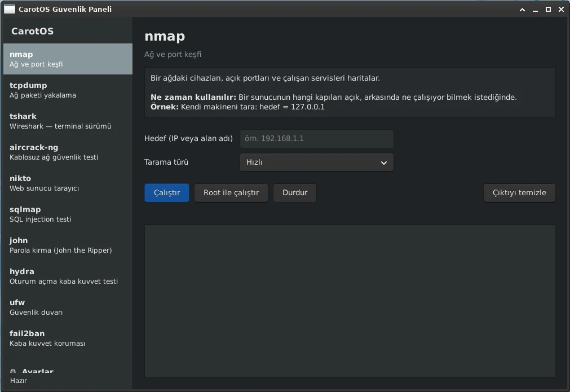Click the 'Hedef (IP veya alan adı)' label
The height and width of the screenshot is (392, 570).
[x=188, y=139]
